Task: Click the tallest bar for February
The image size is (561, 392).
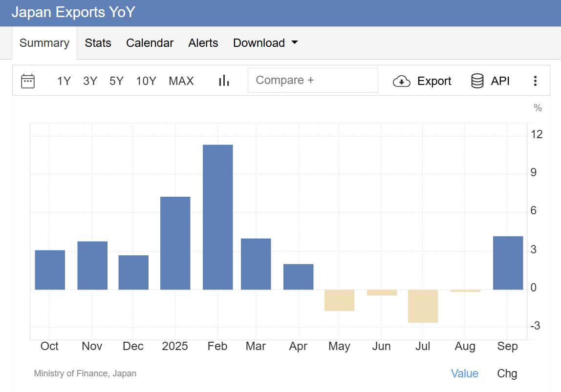Action: coord(217,215)
